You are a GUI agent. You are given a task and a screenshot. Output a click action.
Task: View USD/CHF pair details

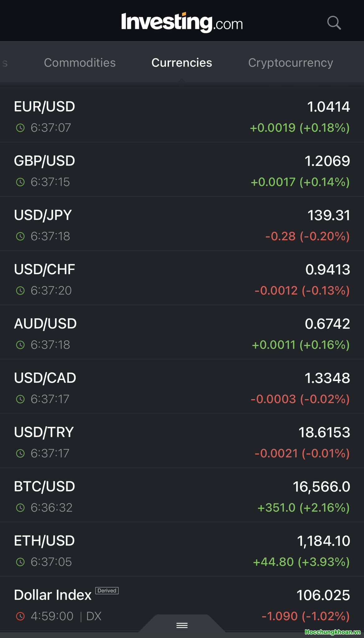(44, 269)
